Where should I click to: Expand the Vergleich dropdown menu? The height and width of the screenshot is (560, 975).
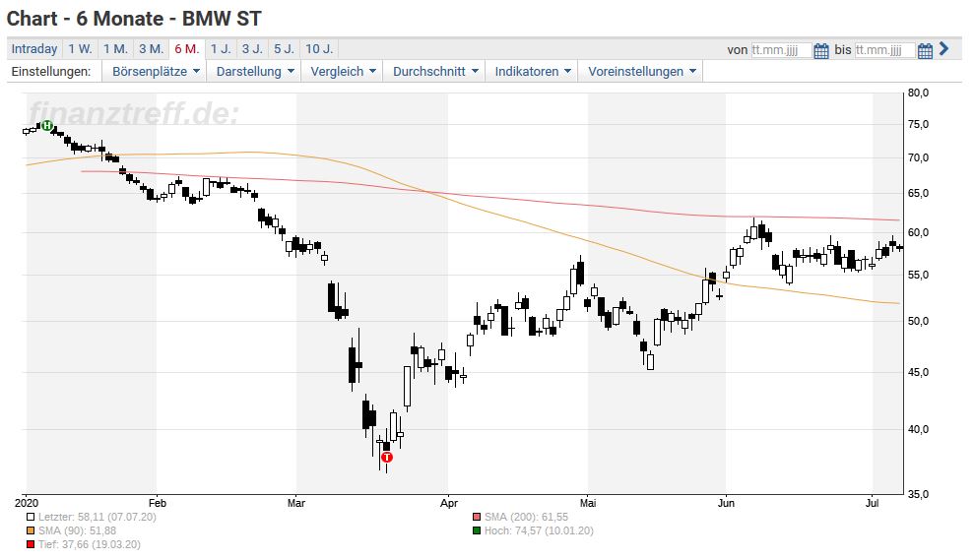click(x=343, y=72)
